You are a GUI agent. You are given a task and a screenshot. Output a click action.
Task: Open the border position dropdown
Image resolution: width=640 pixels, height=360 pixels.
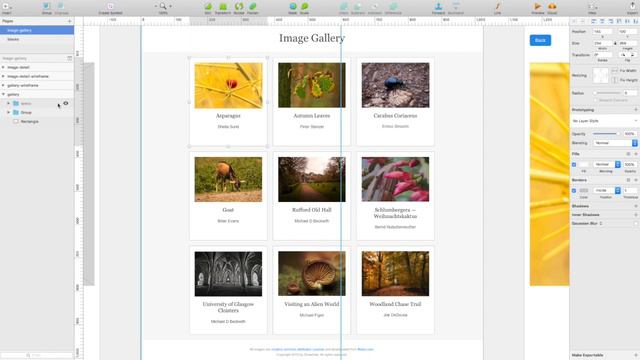[607, 191]
